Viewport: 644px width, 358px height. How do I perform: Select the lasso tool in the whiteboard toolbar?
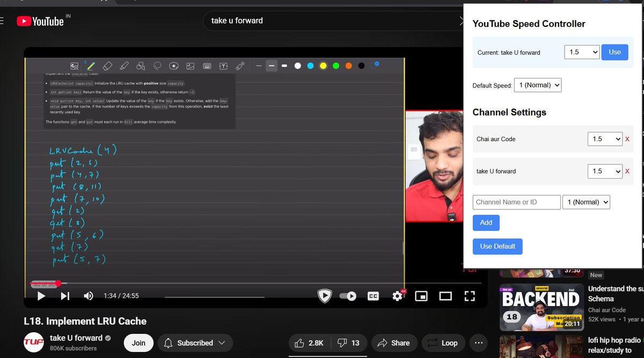[x=158, y=66]
